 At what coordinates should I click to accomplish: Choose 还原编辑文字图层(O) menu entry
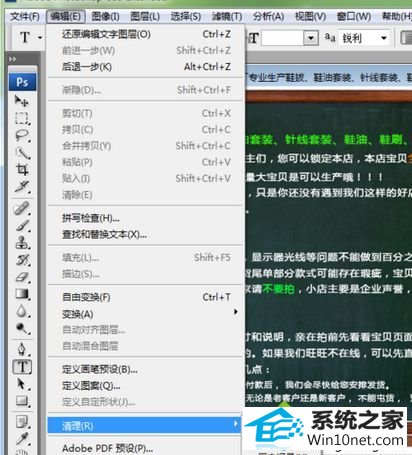[145, 34]
